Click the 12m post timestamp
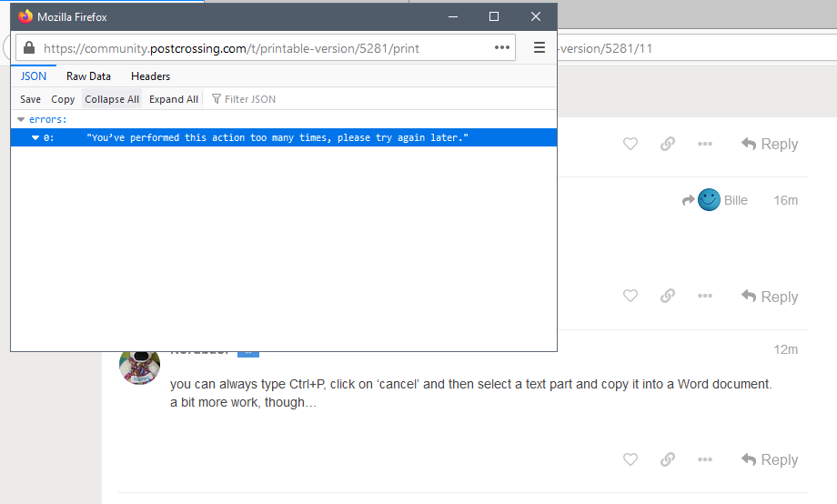The width and height of the screenshot is (837, 504). 786,349
